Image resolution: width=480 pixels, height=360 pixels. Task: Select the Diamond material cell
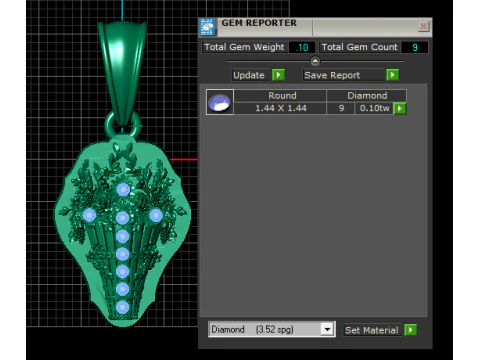coord(367,96)
